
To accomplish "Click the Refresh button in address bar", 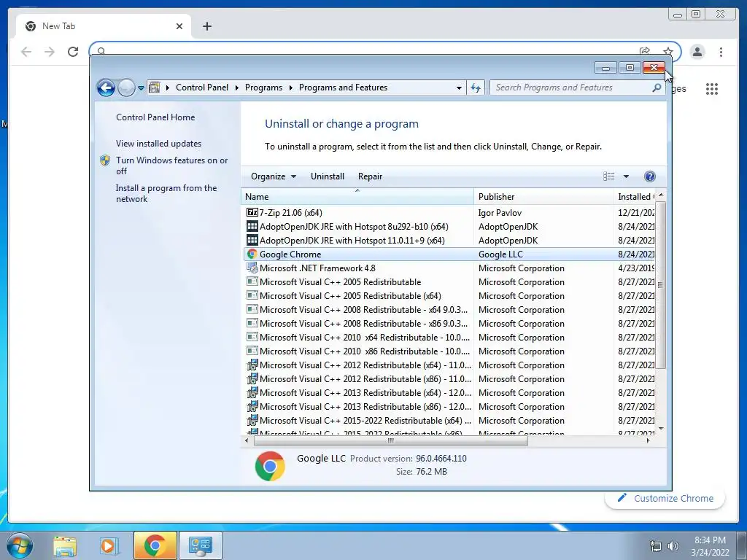I will tap(476, 87).
